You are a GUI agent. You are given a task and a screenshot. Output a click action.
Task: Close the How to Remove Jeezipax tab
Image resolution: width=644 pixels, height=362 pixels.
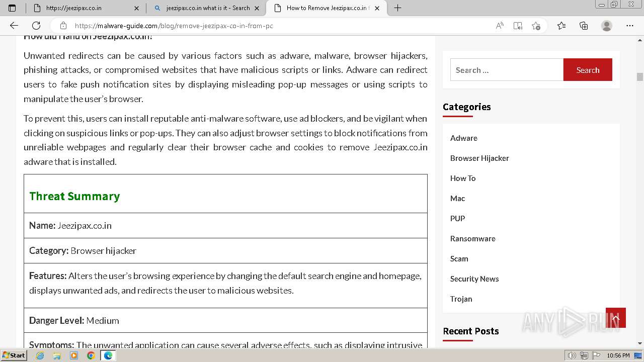377,8
